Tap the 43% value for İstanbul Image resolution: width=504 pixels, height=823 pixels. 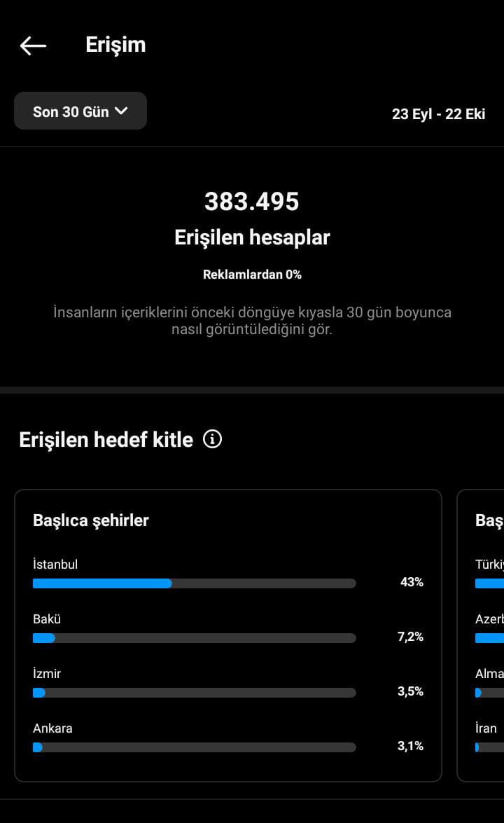(412, 581)
